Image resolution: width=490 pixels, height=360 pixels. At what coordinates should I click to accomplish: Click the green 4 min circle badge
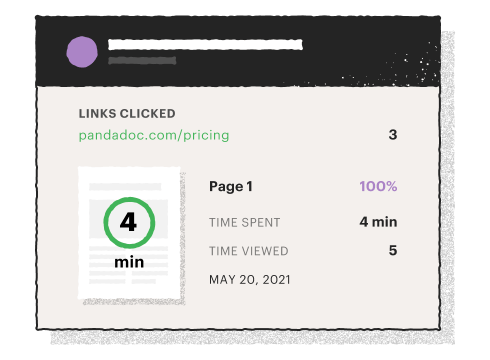tap(129, 223)
